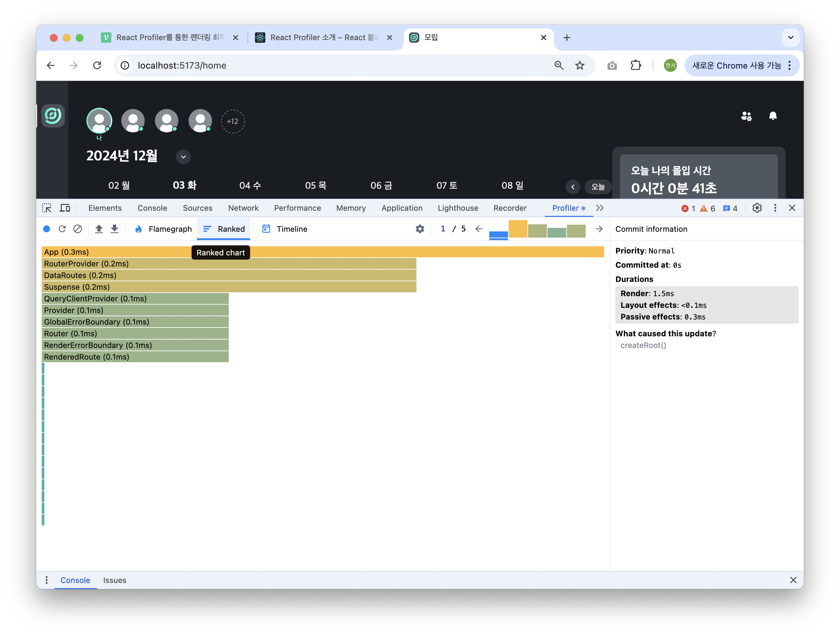Open member settings people icon

click(x=746, y=116)
